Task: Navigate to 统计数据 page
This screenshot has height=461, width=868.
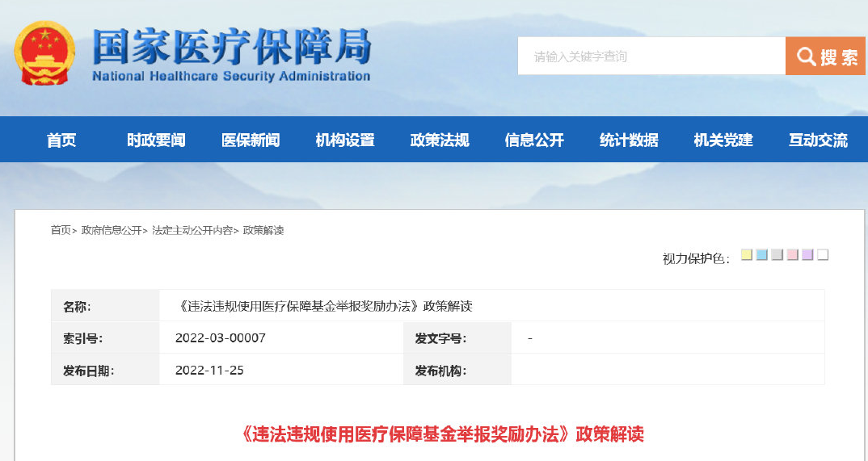Action: coord(629,140)
